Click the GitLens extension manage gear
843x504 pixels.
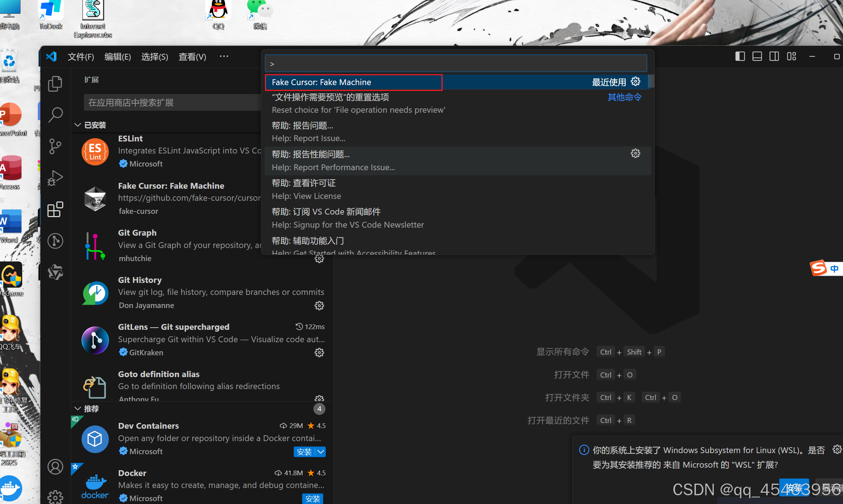click(319, 352)
